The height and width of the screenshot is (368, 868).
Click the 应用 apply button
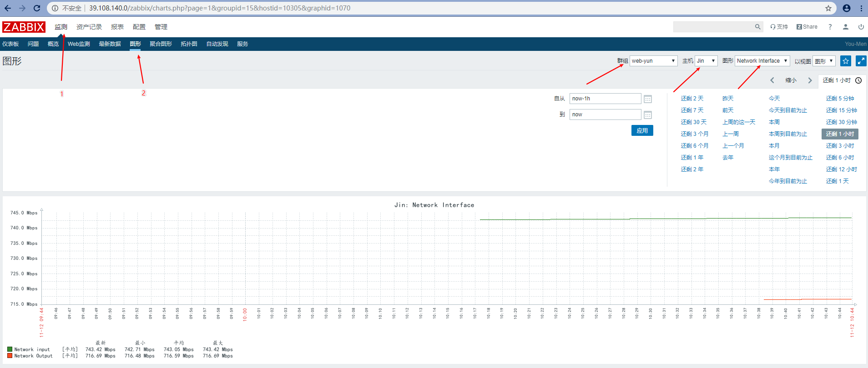click(642, 130)
